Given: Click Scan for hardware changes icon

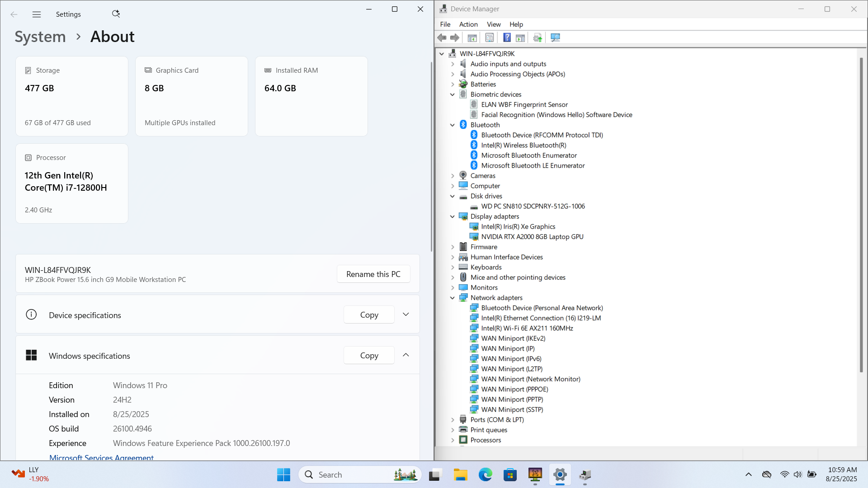Looking at the screenshot, I should 555,38.
